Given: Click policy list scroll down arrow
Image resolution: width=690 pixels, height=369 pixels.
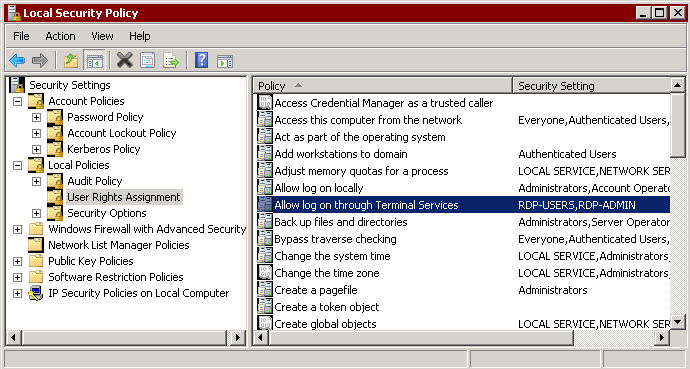Looking at the screenshot, I should 678,322.
